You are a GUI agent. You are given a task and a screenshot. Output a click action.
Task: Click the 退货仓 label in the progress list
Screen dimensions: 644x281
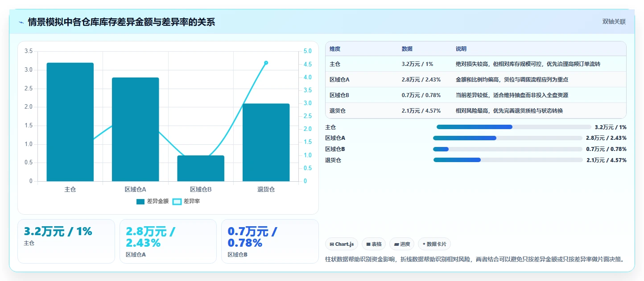click(x=333, y=160)
